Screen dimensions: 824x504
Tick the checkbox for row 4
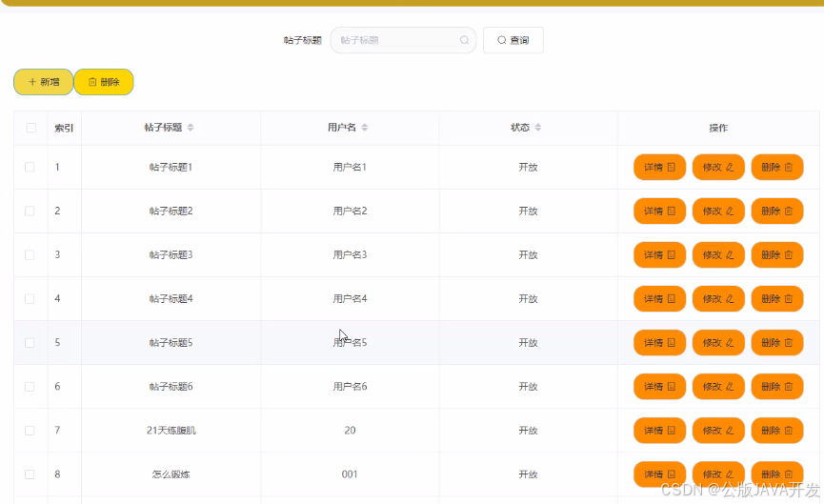click(x=30, y=298)
